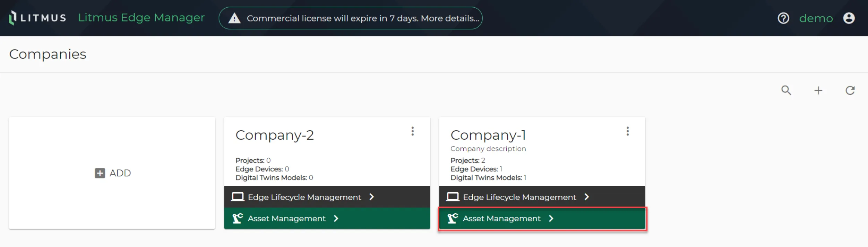Click the demo username label
This screenshot has height=247, width=868.
pos(816,18)
